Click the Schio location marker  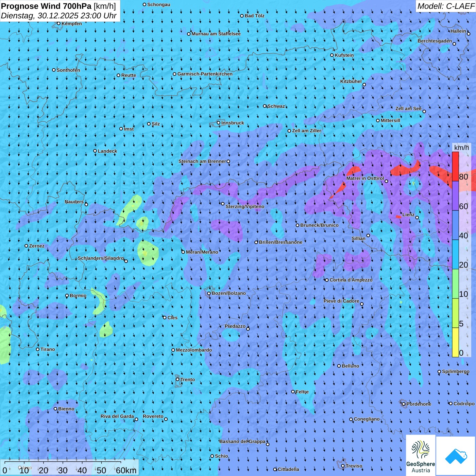click(213, 456)
